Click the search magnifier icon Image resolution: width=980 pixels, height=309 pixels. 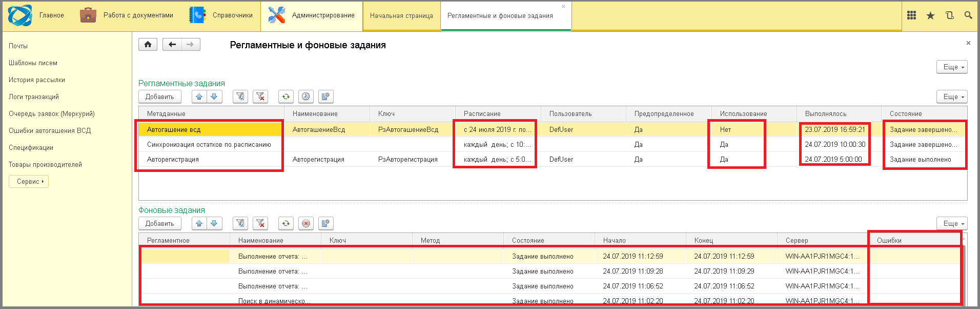[968, 15]
